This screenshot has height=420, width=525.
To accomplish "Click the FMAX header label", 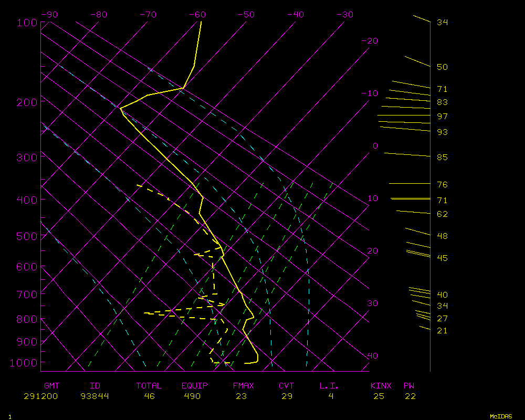I will pos(243,386).
